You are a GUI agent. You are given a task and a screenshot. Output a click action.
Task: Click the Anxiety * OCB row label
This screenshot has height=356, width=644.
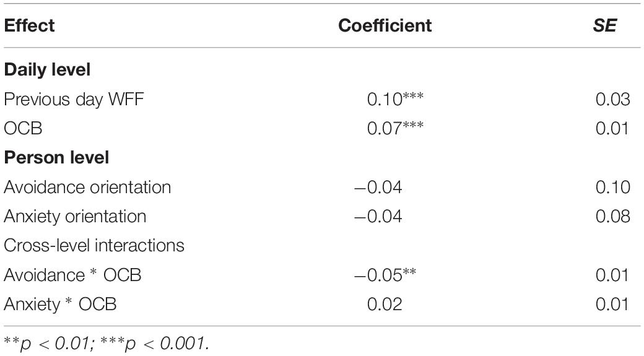60,304
